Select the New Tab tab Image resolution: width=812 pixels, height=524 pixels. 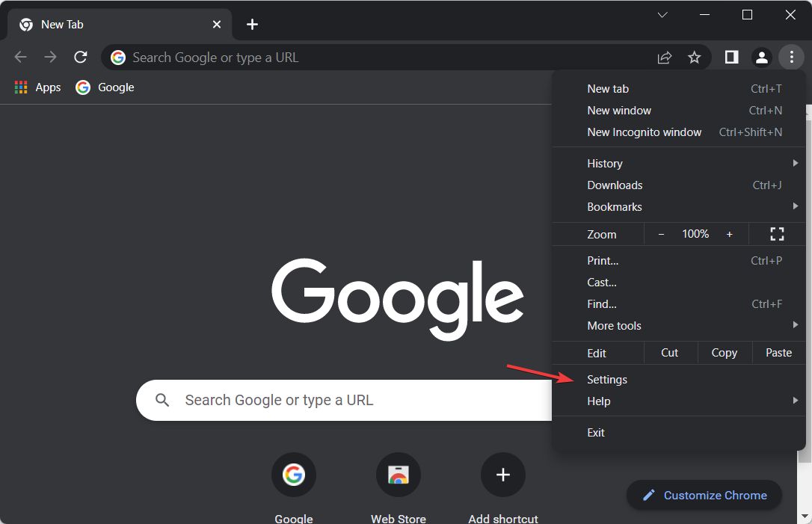[x=119, y=25]
